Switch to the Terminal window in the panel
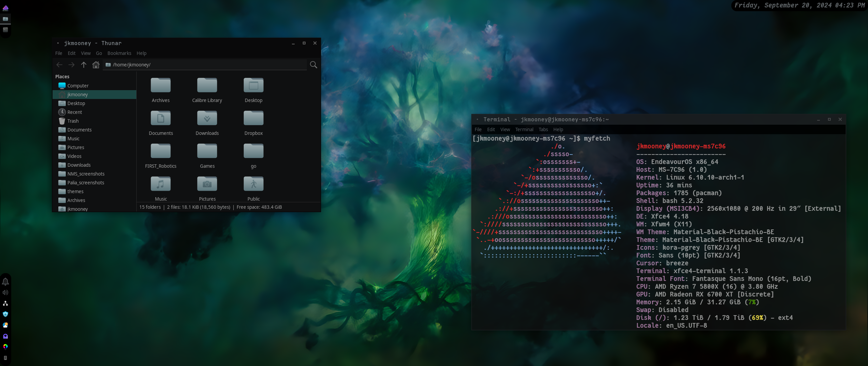Screen dimensions: 868x366 click(x=5, y=30)
